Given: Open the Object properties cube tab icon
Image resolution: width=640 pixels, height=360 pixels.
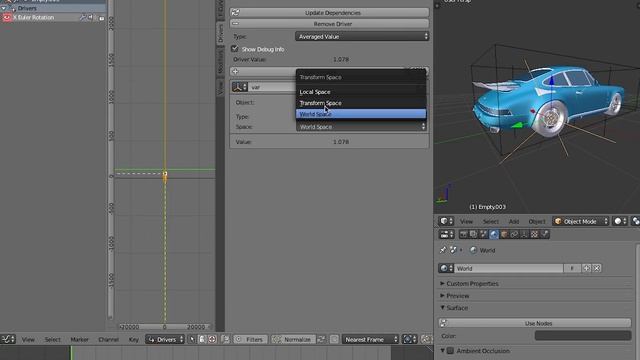Looking at the screenshot, I should point(504,234).
